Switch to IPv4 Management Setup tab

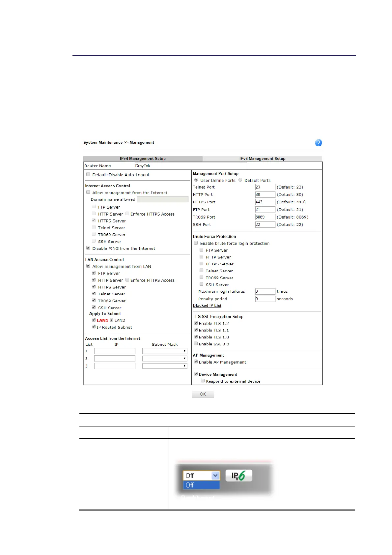click(x=143, y=159)
